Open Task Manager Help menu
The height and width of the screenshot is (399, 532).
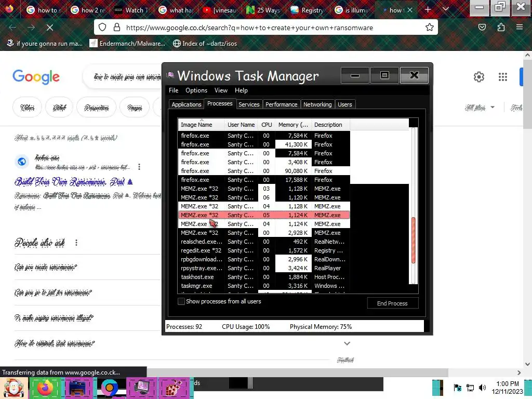(241, 90)
